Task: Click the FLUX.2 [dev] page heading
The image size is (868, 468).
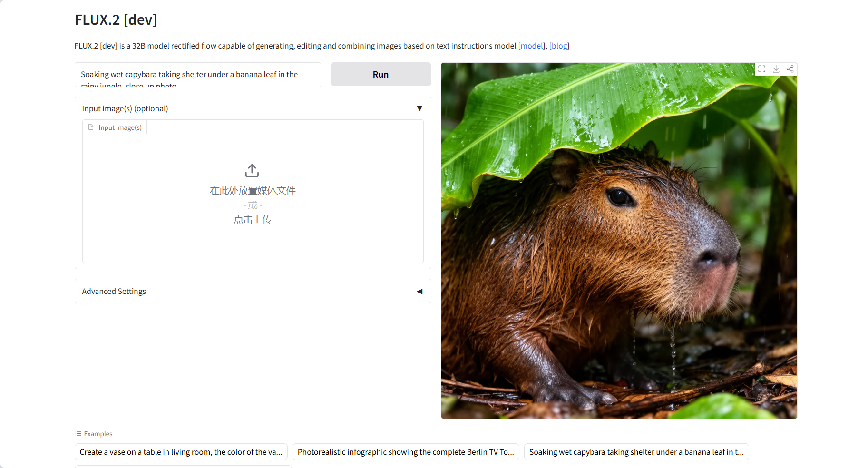Action: [x=116, y=20]
